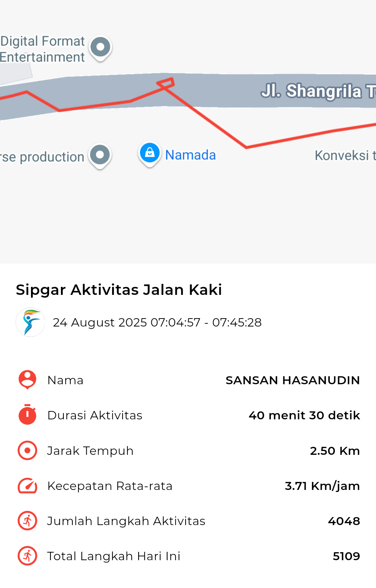
Task: Open the Sipgar app logo avatar
Action: 30,322
